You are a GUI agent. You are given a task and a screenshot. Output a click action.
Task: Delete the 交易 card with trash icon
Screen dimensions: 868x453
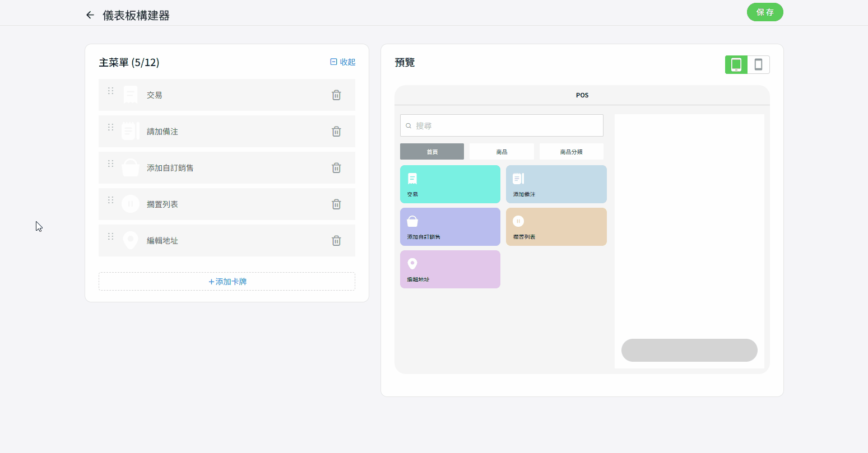(336, 95)
